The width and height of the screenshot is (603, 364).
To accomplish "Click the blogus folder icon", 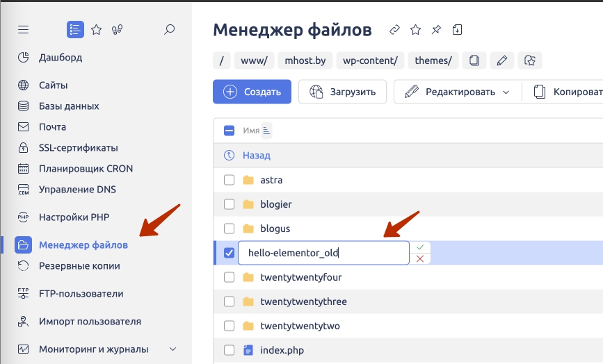I will pos(248,229).
